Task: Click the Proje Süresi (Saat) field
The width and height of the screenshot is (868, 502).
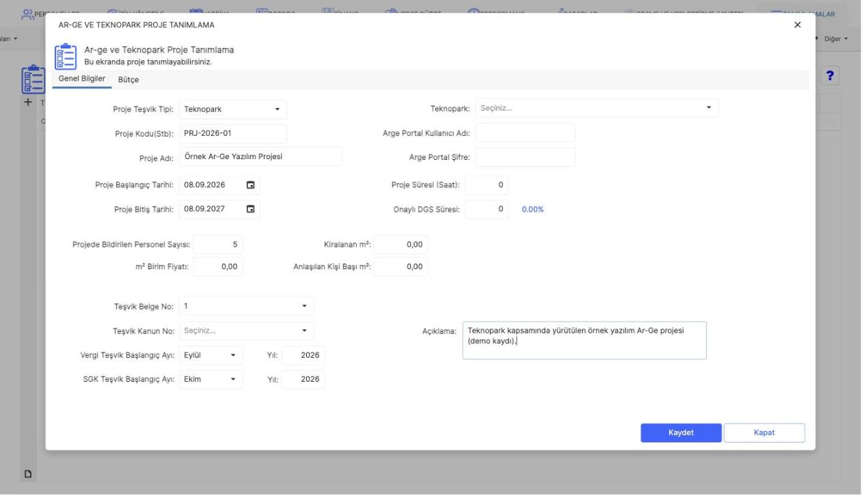Action: coord(487,184)
